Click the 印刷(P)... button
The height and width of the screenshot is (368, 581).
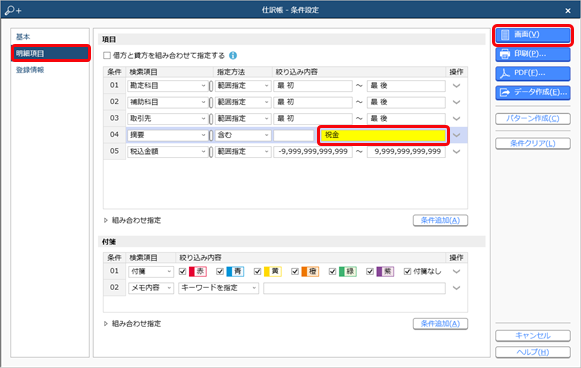(x=533, y=54)
